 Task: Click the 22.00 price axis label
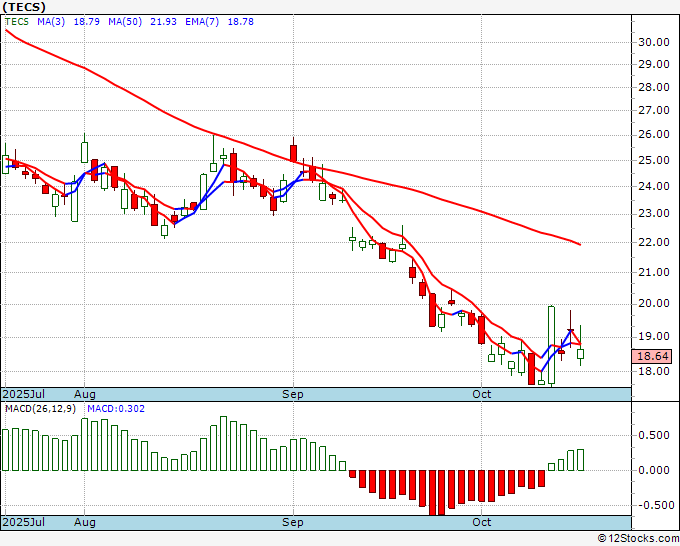point(654,242)
